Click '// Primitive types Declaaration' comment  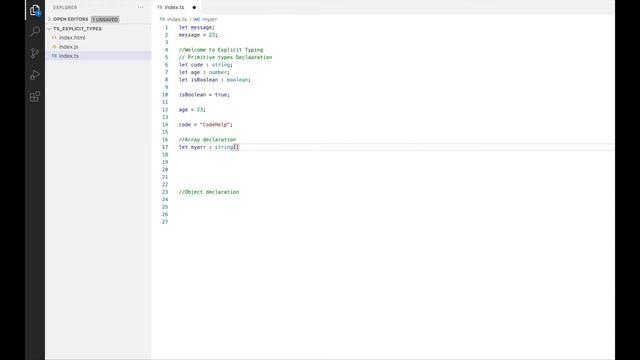(x=225, y=57)
